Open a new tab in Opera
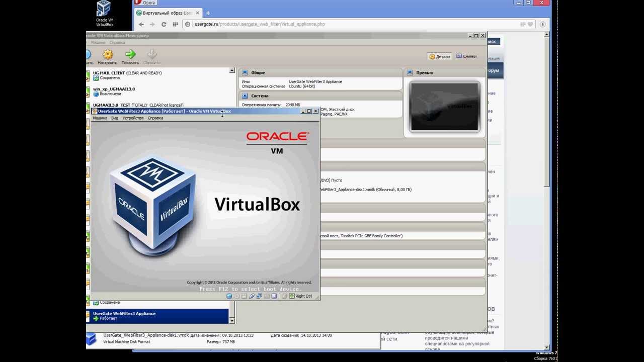The height and width of the screenshot is (362, 644). pos(208,13)
